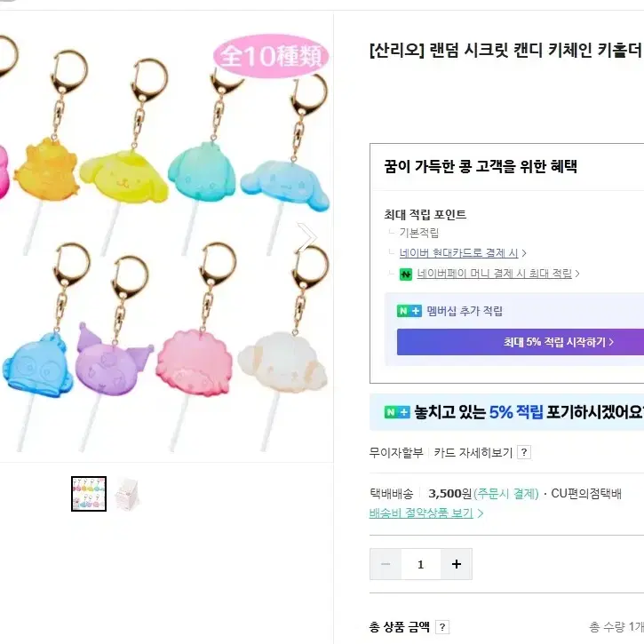Open 네이버 현대카드로 결제 시 link

point(458,252)
